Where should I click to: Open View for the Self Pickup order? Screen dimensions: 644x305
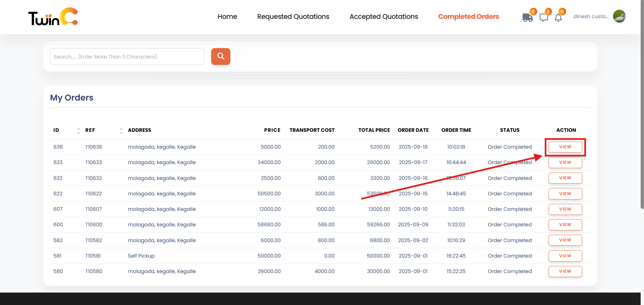click(x=565, y=256)
